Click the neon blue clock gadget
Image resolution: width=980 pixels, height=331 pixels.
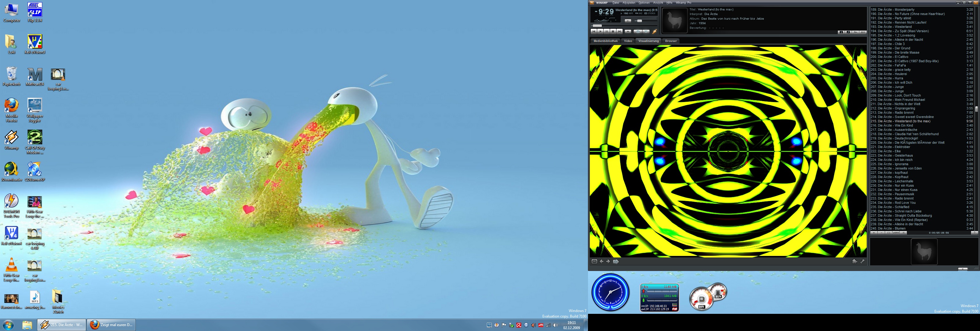(x=610, y=292)
